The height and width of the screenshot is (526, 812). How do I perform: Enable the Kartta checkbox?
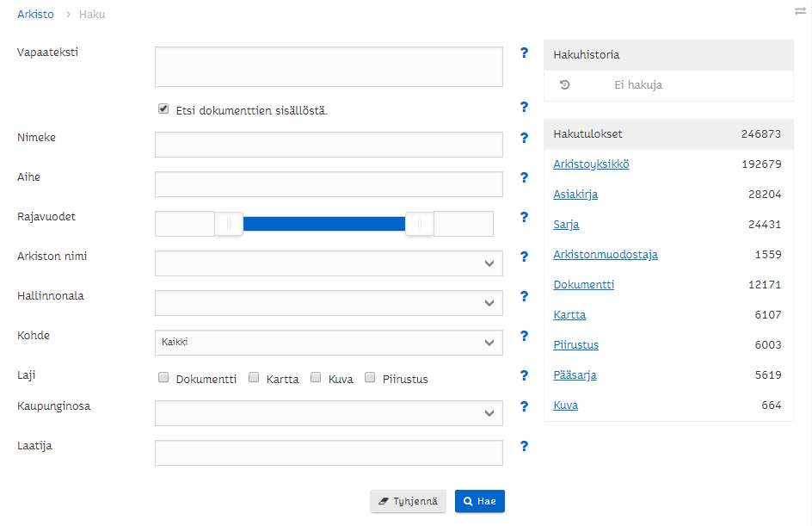(x=254, y=377)
